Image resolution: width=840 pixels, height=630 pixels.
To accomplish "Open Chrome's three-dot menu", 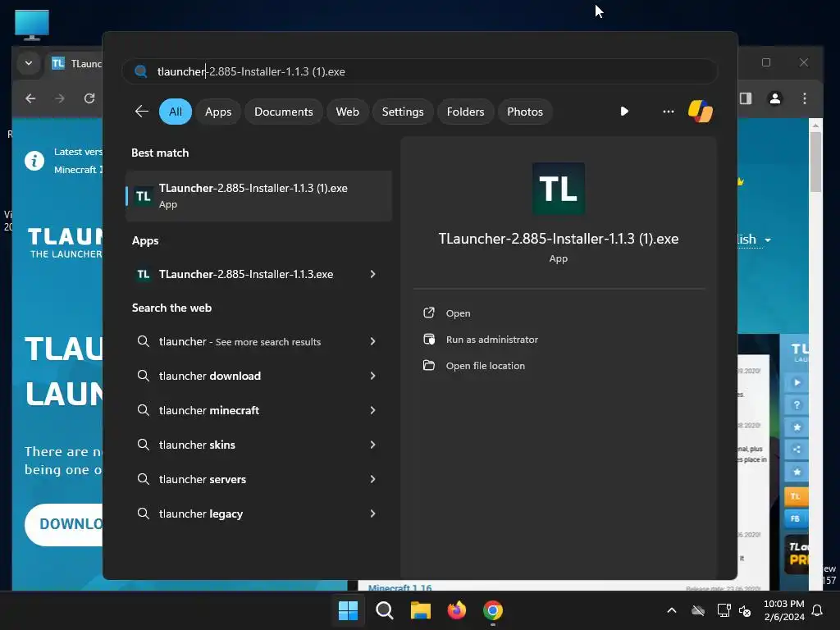I will 804,98.
